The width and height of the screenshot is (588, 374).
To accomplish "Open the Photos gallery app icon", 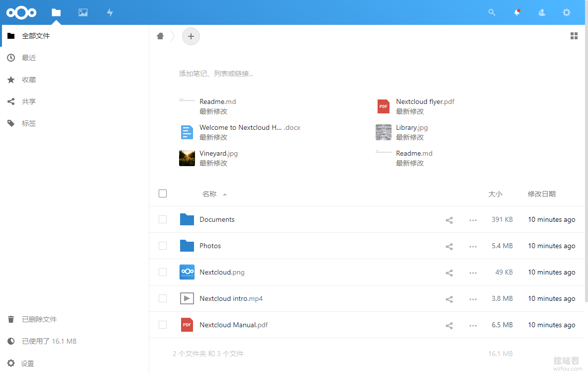I will click(83, 12).
